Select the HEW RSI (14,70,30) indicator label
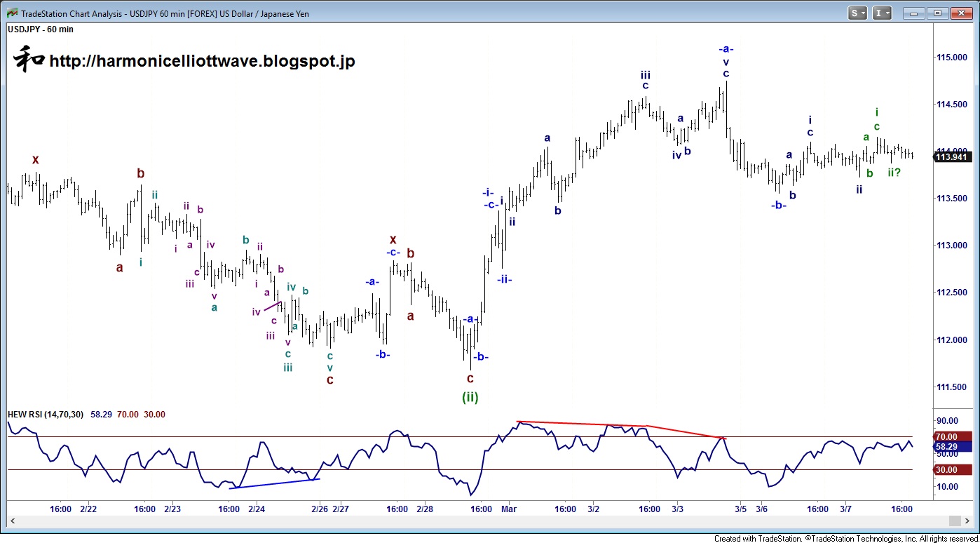The height and width of the screenshot is (543, 980). coord(46,415)
